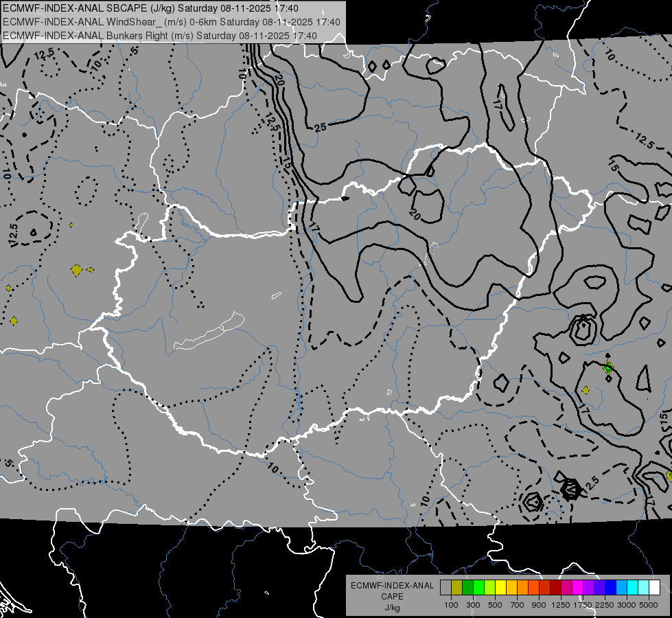Pick the pure yellow legend swatch
The height and width of the screenshot is (618, 672).
500,587
